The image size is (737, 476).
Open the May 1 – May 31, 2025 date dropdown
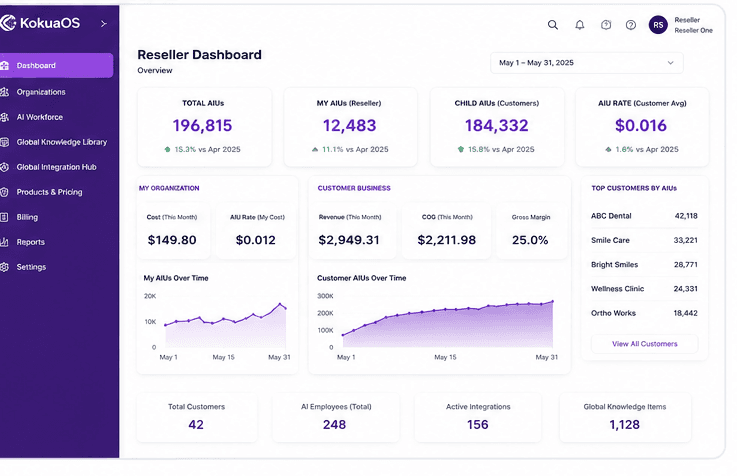coord(587,63)
